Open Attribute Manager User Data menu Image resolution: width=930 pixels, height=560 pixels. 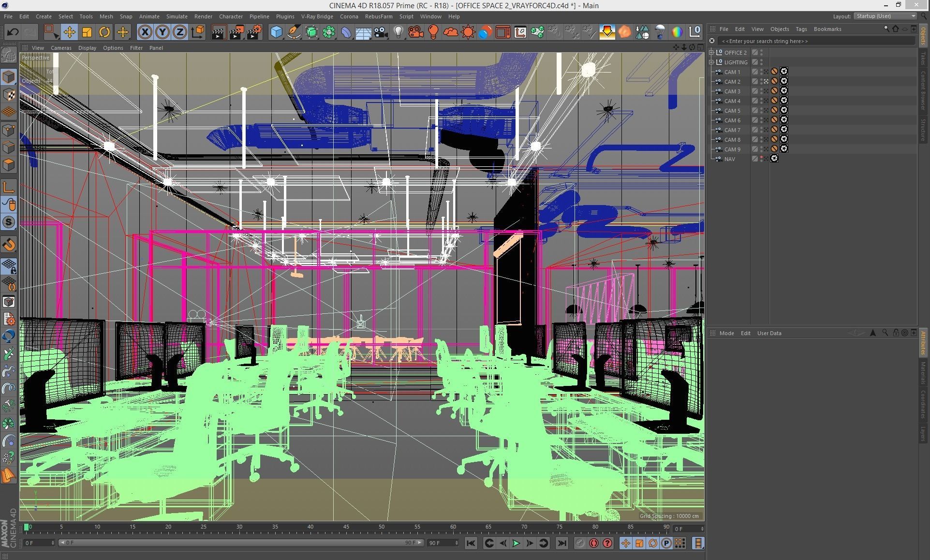[x=769, y=333]
